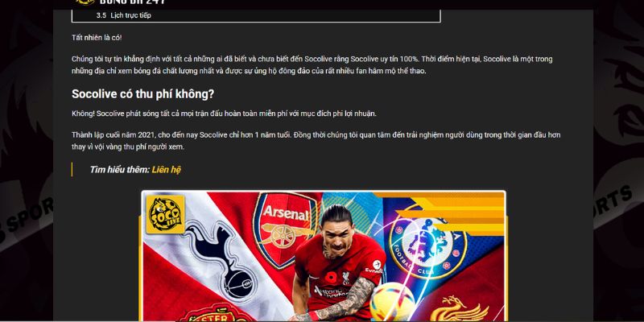644x322 pixels.
Task: Click the 'Socolive có thu phí không?' heading
Action: coord(143,94)
